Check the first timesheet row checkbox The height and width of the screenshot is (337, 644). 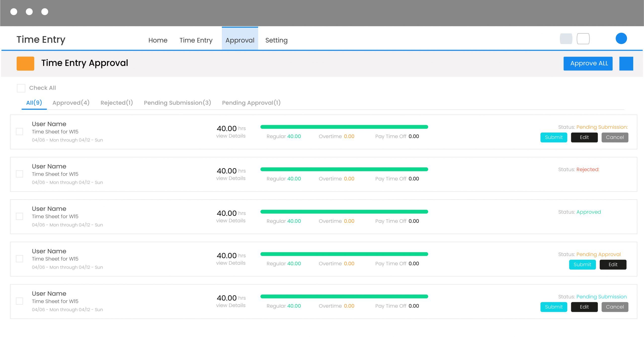pyautogui.click(x=19, y=132)
